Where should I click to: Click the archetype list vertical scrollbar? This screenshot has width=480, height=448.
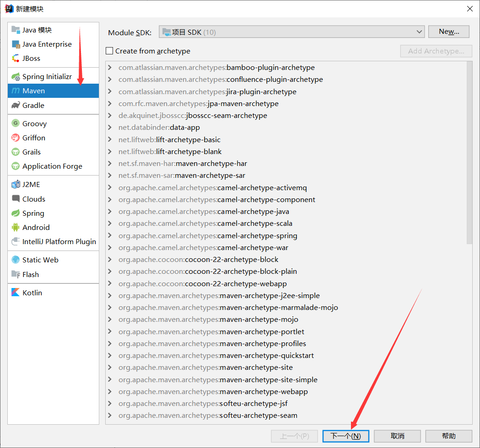(x=469, y=152)
